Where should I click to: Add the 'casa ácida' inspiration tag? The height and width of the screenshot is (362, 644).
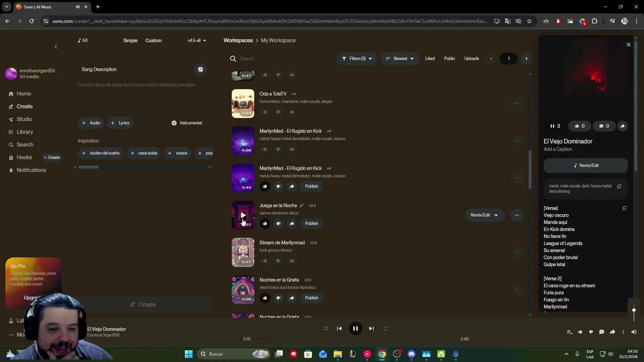point(143,153)
